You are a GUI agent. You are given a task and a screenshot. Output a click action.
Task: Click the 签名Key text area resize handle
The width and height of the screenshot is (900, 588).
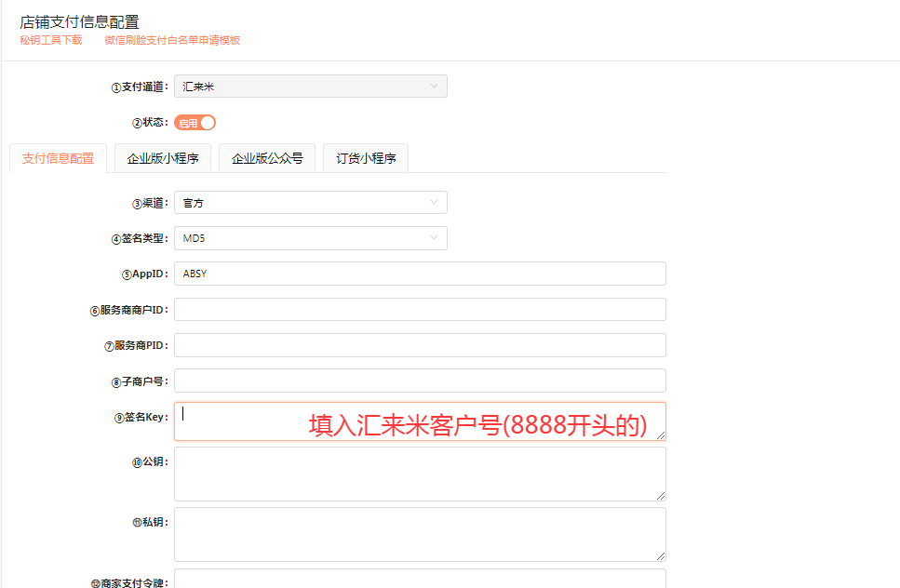pyautogui.click(x=660, y=434)
